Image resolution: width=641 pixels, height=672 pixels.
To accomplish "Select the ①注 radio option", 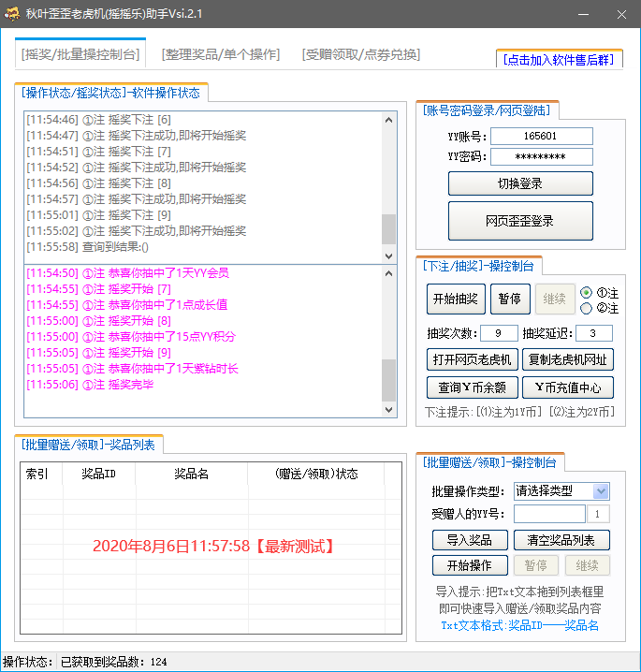I will (587, 293).
